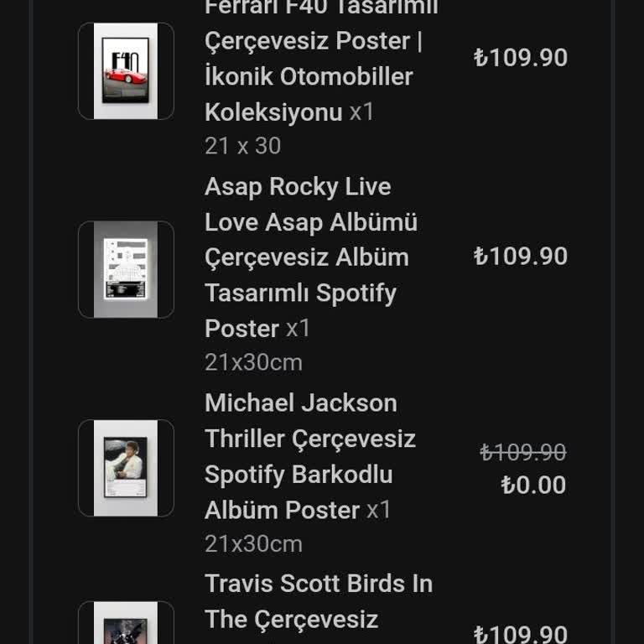
Task: Click the Ferrari F40 poster price ₺109.90
Action: tap(521, 58)
